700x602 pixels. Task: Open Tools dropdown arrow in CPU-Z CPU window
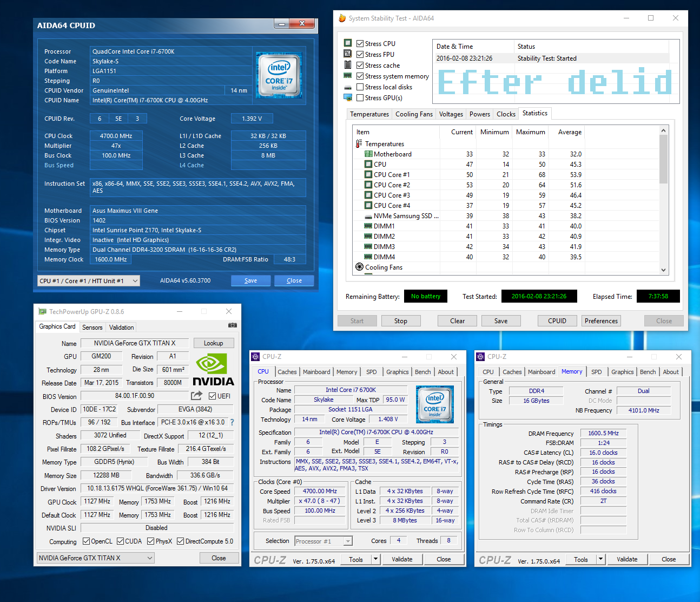tap(376, 559)
